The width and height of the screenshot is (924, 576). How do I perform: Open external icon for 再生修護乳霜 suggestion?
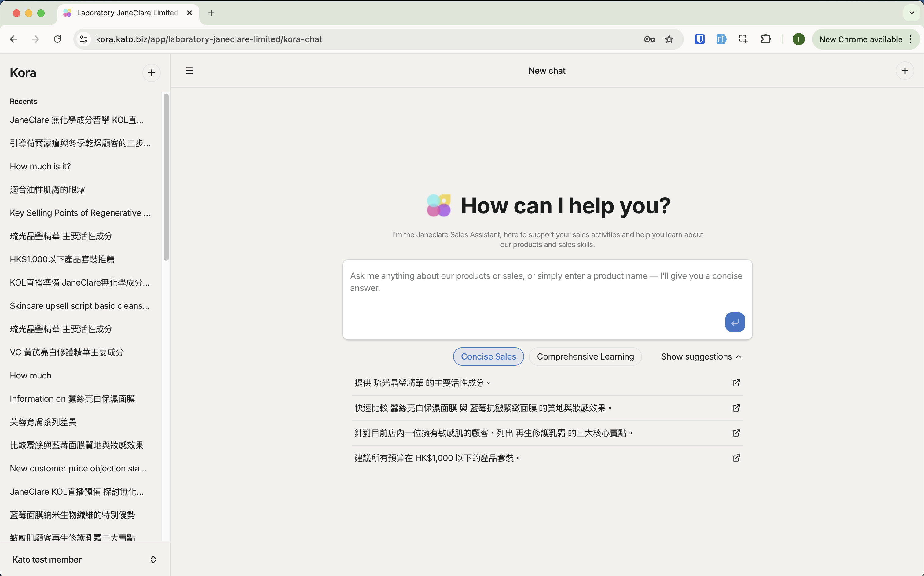(x=736, y=433)
